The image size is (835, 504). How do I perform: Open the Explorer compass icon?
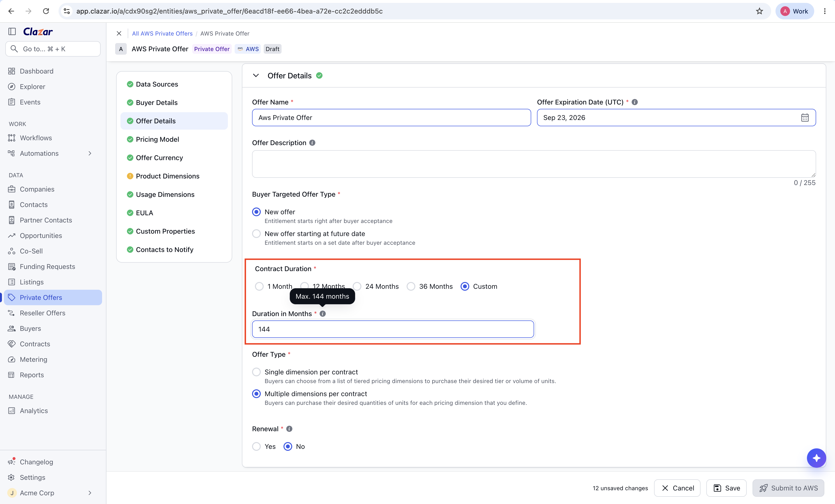pos(12,87)
